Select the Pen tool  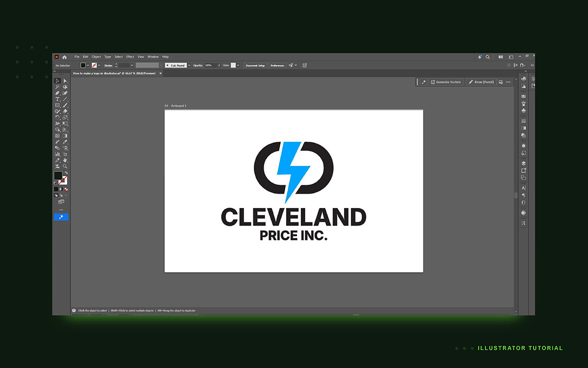point(57,93)
